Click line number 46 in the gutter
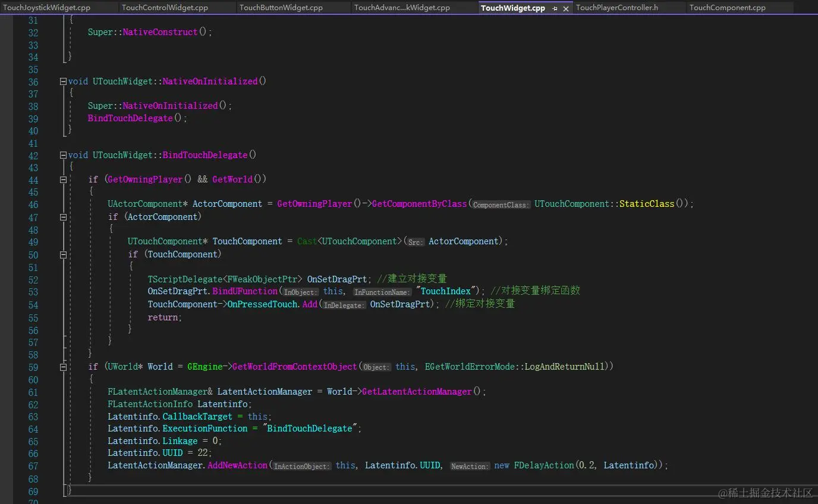 click(x=33, y=205)
